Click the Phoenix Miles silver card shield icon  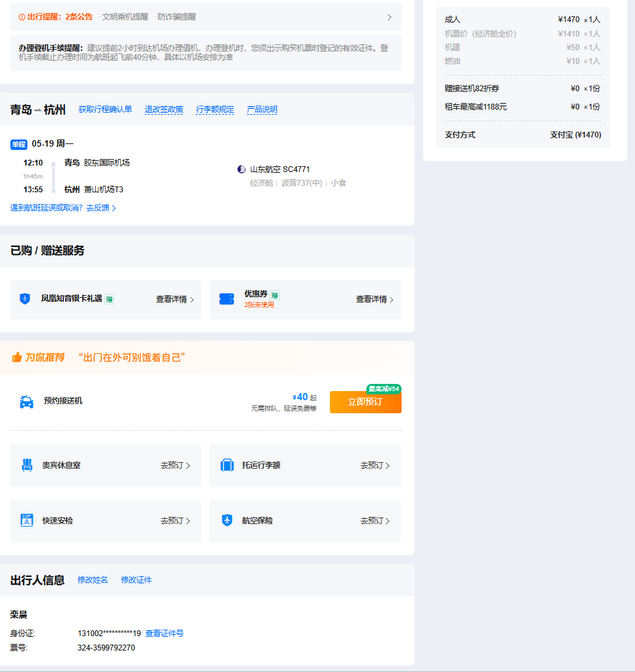(25, 299)
